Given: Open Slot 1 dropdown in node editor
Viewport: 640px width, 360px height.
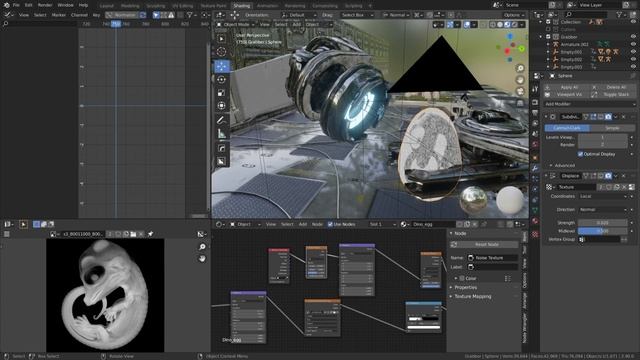Looking at the screenshot, I should click(x=382, y=224).
